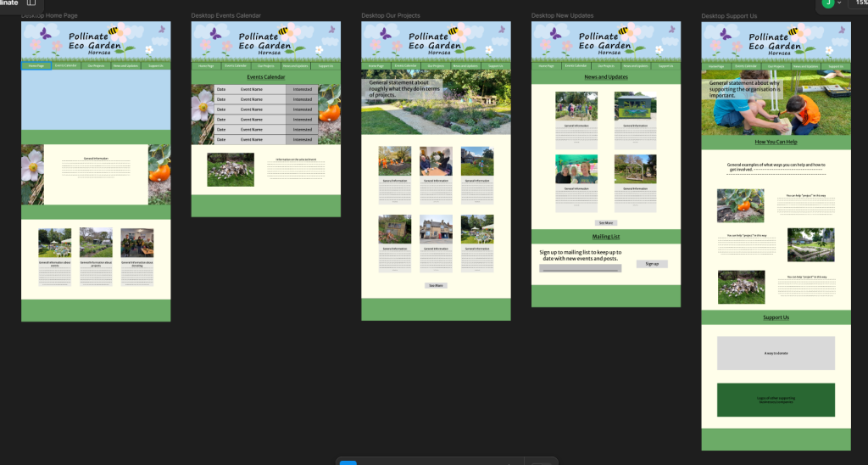This screenshot has width=868, height=465.
Task: Select the "Desktop Support Us" frame label
Action: pos(729,17)
